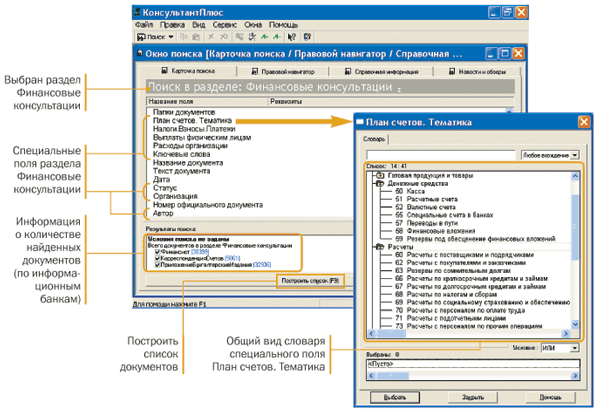Click the План счетов dialog title icon
The width and height of the screenshot is (606, 418).
[x=360, y=122]
